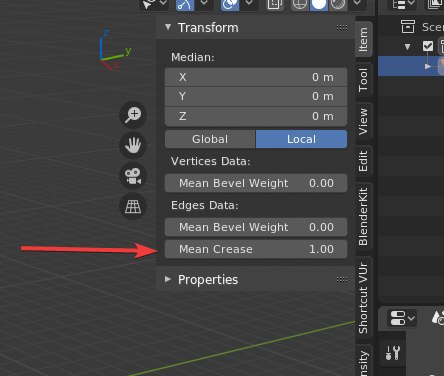This screenshot has height=376, width=444.
Task: Toggle camera view with the camera gizmo
Action: [x=133, y=176]
